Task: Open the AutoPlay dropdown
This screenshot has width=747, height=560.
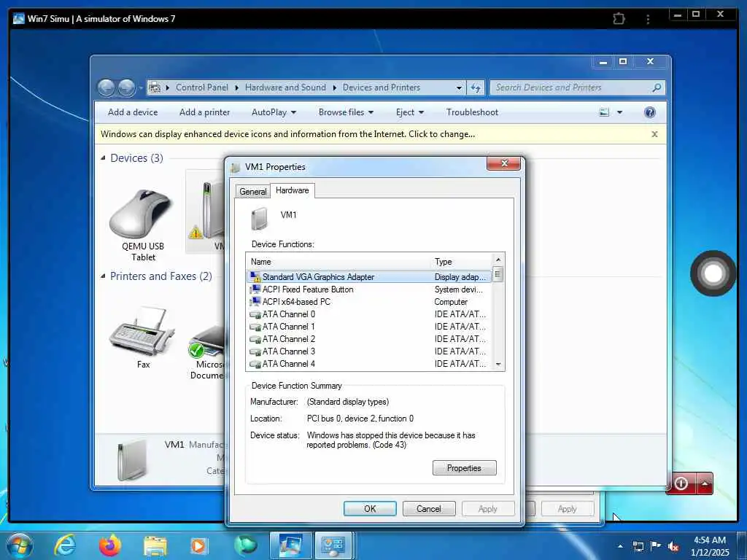Action: tap(274, 112)
